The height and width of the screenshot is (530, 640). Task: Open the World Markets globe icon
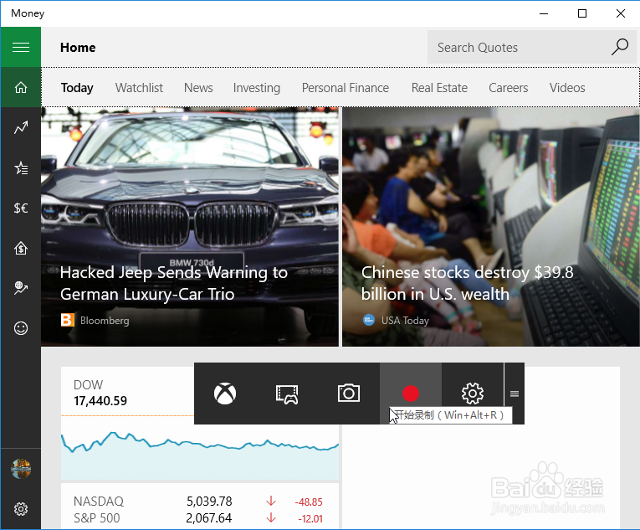click(x=21, y=288)
